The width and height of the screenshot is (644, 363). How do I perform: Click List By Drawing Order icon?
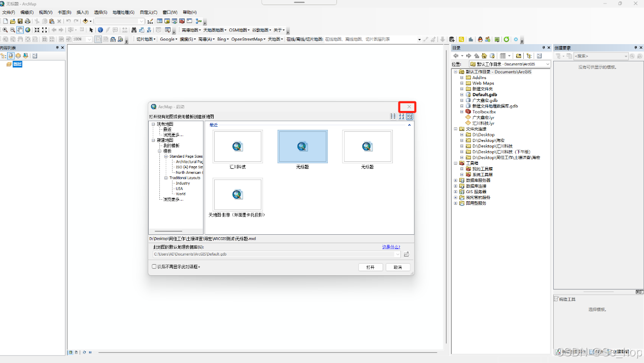click(x=4, y=56)
